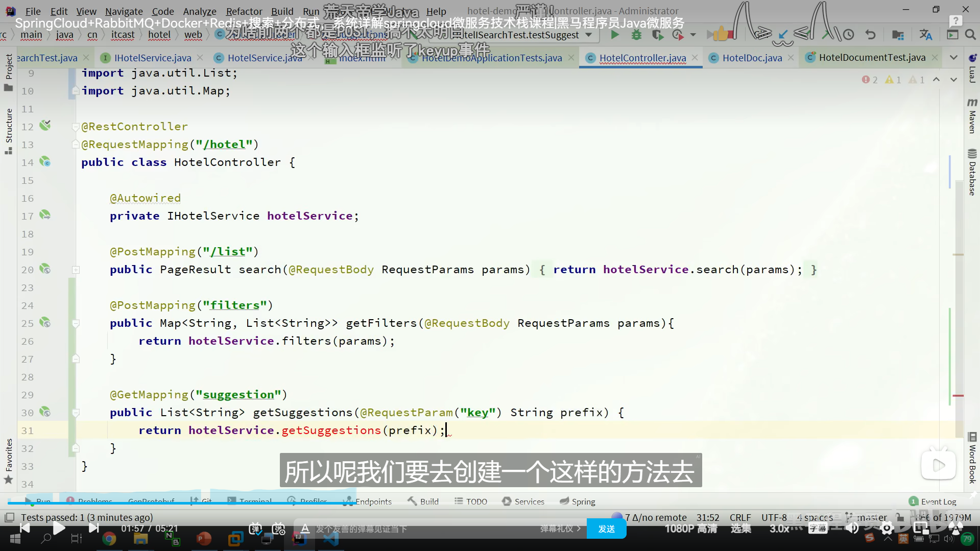Open the Maven side panel
The height and width of the screenshot is (551, 980).
pos(972,115)
